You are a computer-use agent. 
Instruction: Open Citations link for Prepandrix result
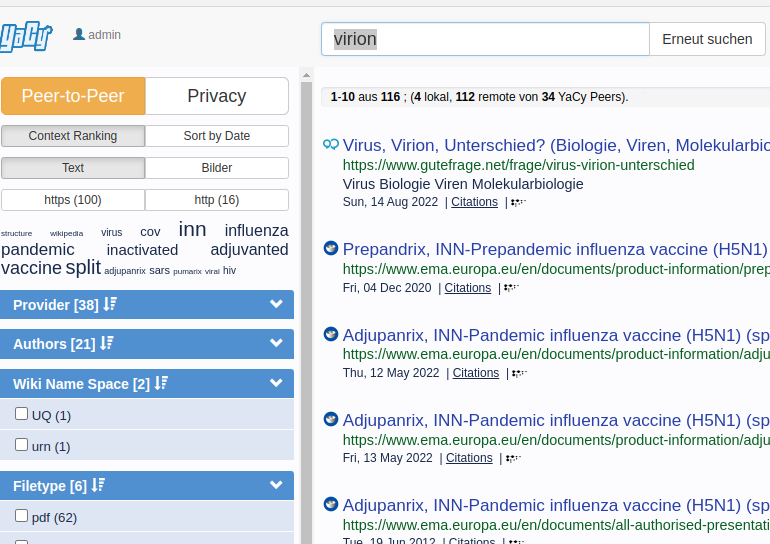467,288
